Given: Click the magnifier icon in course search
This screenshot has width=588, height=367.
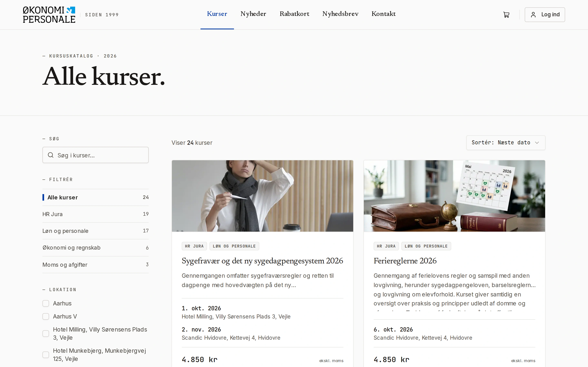Looking at the screenshot, I should pos(51,155).
